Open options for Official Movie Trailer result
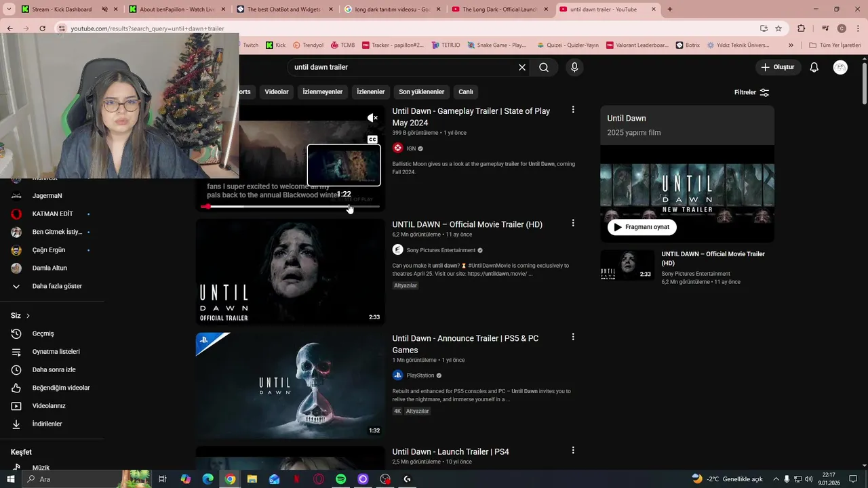The height and width of the screenshot is (488, 868). [x=573, y=223]
